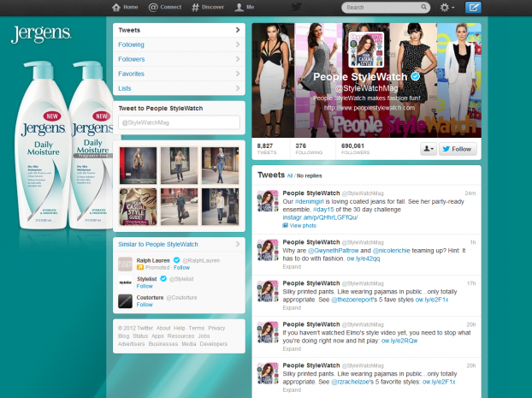This screenshot has width=532, height=398.
Task: Click the Ralph Lauren avatar
Action: pyautogui.click(x=125, y=264)
